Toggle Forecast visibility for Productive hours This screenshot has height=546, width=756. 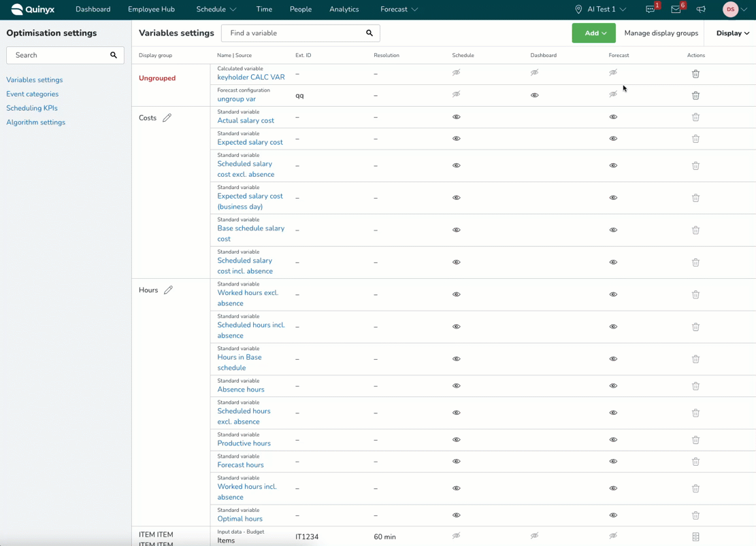pos(613,439)
